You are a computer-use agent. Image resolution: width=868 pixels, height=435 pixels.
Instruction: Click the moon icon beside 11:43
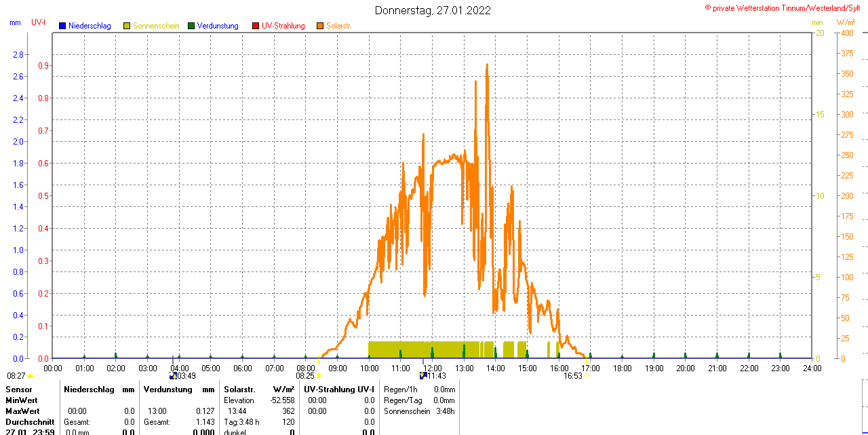(x=423, y=376)
